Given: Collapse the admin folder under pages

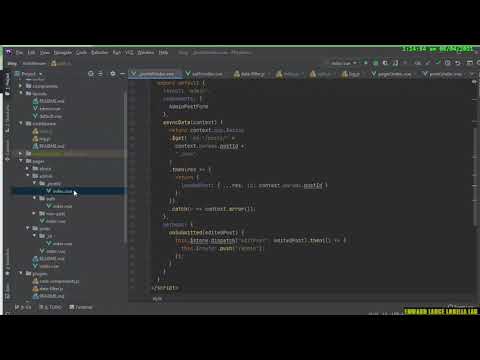Looking at the screenshot, I should click(28, 176).
